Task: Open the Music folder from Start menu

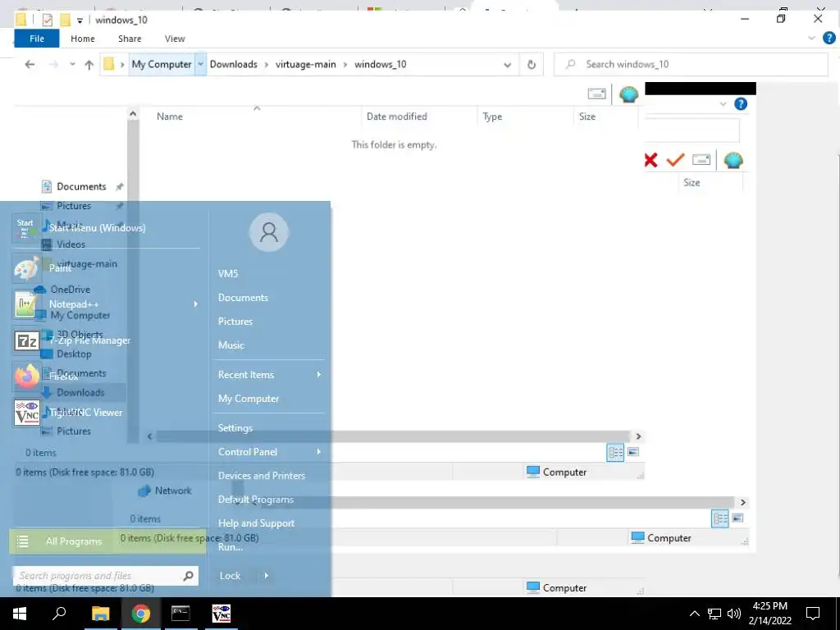Action: point(231,345)
